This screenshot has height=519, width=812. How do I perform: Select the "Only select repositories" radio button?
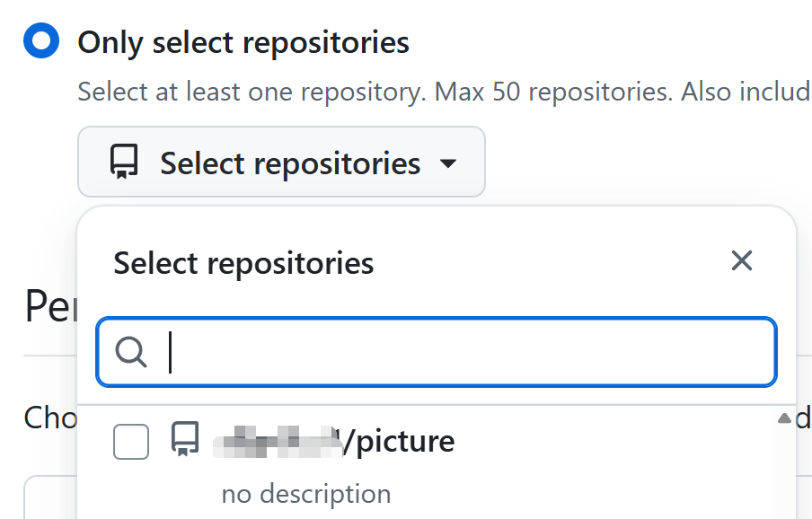pyautogui.click(x=41, y=41)
